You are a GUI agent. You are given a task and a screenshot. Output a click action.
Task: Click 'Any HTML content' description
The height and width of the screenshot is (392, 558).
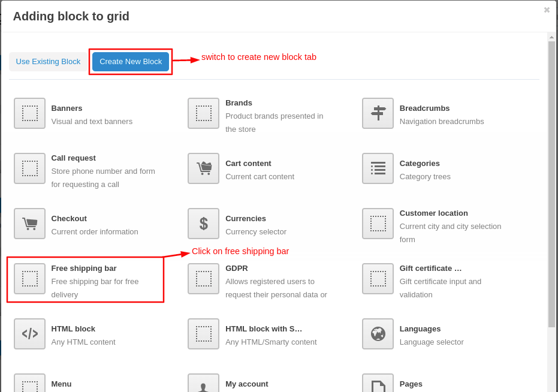(83, 342)
